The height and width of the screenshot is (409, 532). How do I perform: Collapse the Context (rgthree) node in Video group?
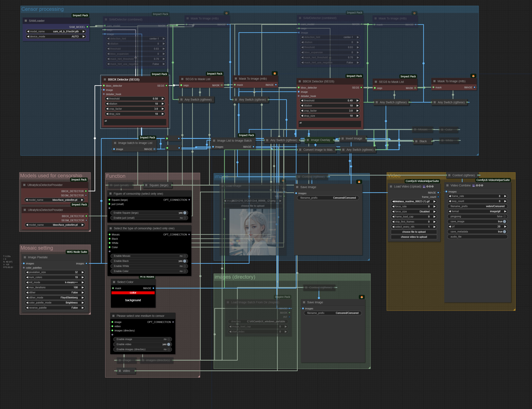tap(449, 175)
